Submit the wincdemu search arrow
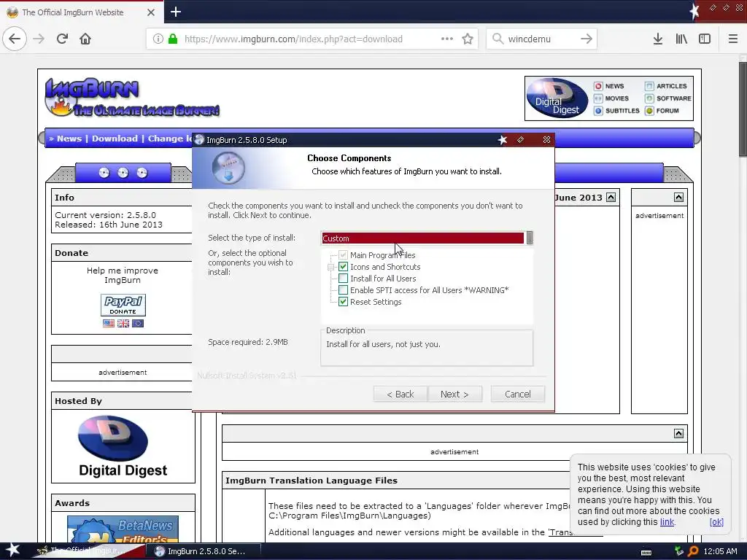This screenshot has height=560, width=747. click(x=587, y=39)
